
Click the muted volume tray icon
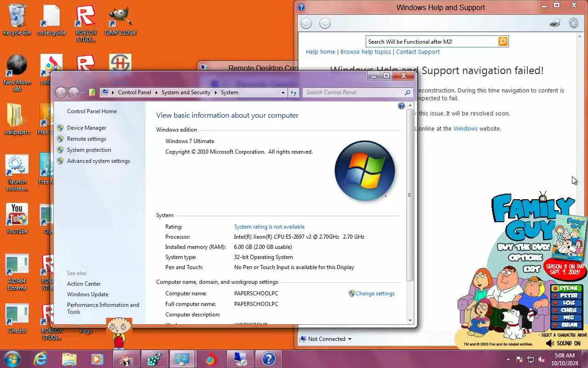point(542,359)
